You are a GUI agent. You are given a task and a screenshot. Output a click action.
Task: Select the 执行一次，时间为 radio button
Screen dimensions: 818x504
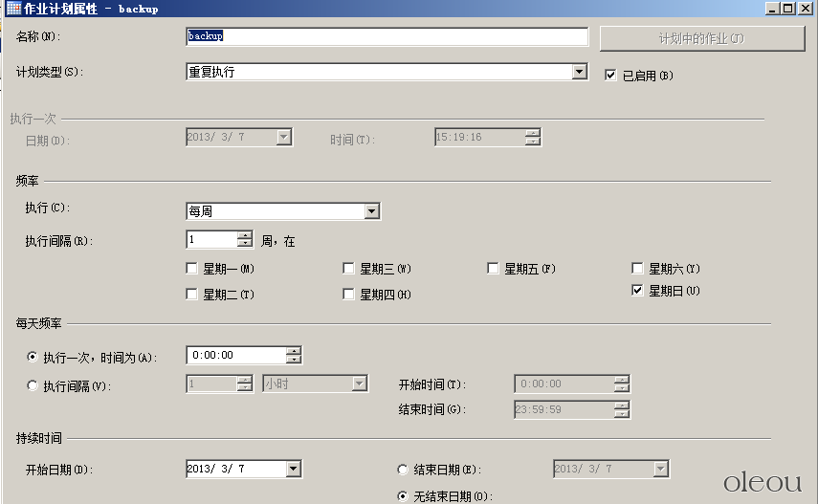(x=33, y=357)
